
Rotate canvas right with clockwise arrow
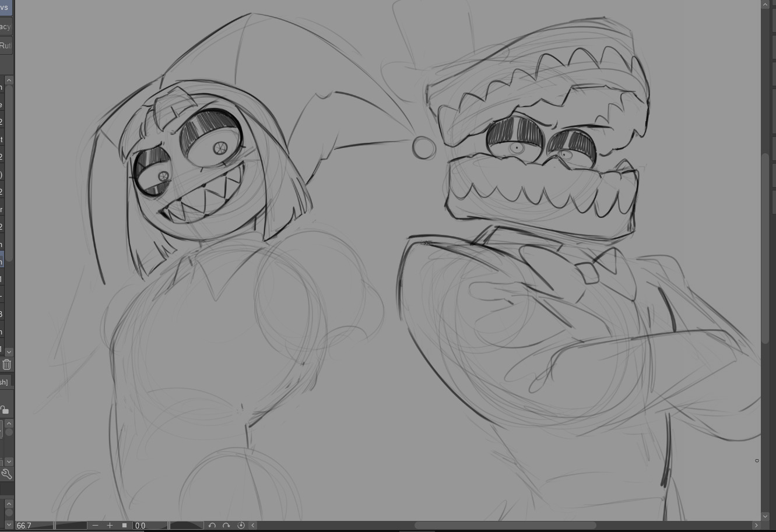226,525
